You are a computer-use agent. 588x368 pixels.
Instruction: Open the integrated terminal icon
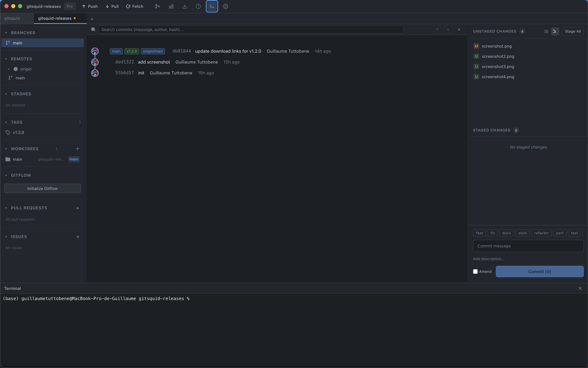(x=211, y=6)
